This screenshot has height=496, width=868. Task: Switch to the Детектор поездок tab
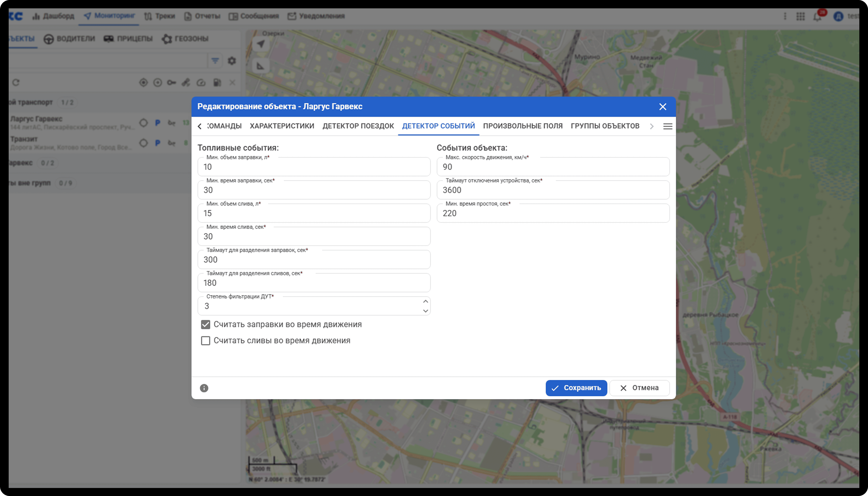pos(358,126)
